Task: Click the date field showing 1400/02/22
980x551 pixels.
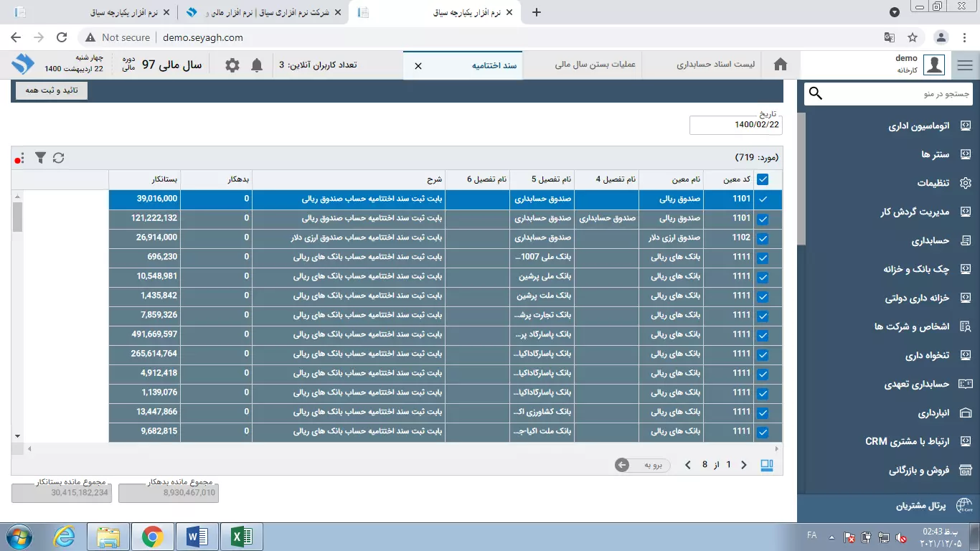Action: (735, 125)
